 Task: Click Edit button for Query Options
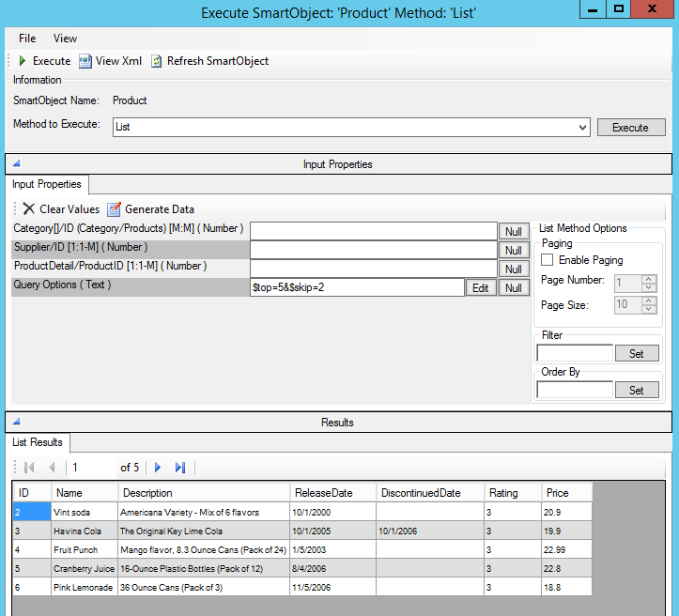(x=480, y=288)
